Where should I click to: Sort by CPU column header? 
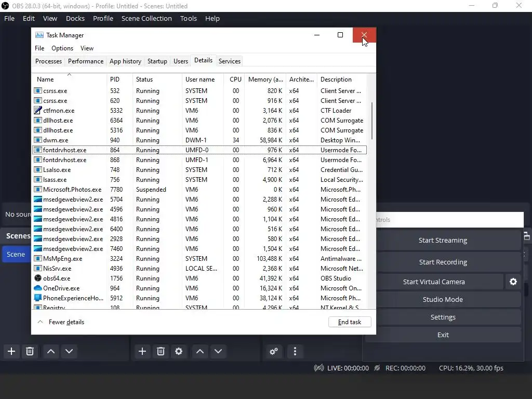point(234,79)
